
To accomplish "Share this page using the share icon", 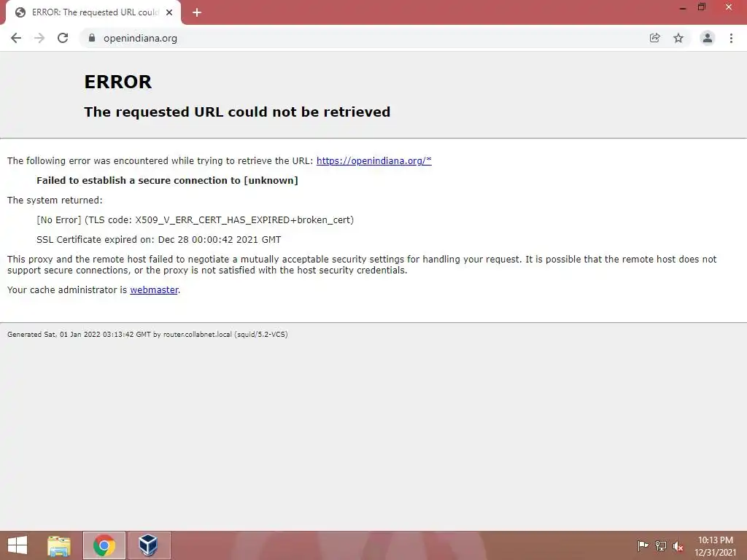I will pyautogui.click(x=655, y=38).
